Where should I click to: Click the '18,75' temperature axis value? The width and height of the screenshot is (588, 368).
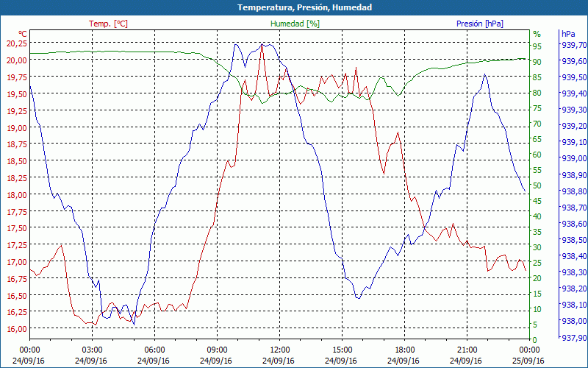(x=17, y=144)
